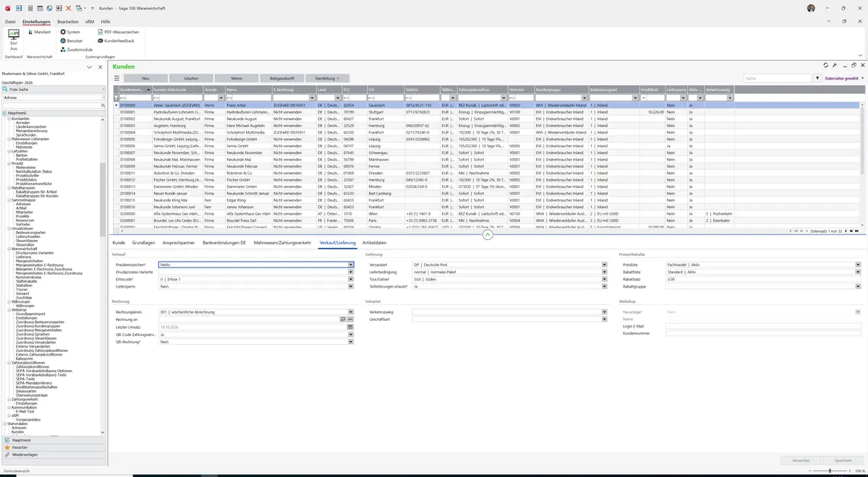This screenshot has width=868, height=477.
Task: Open Mandant settings in the ribbon
Action: [x=39, y=32]
